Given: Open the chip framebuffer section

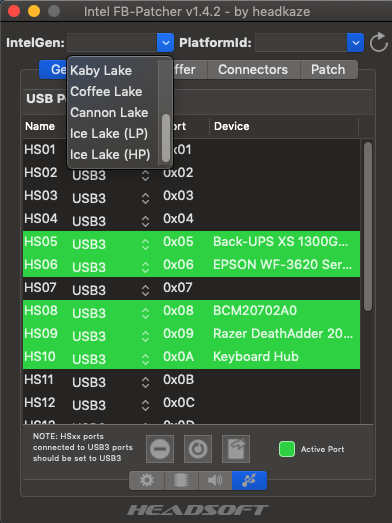Looking at the screenshot, I should pyautogui.click(x=181, y=480).
